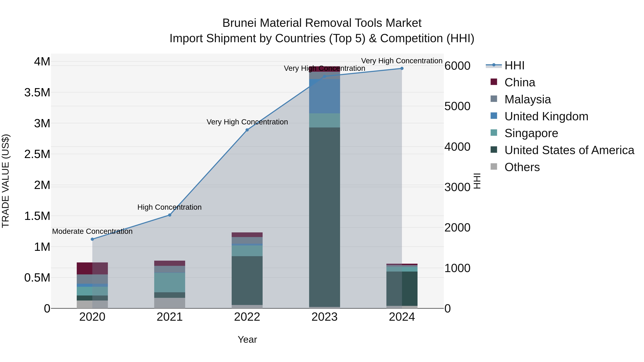Toggle United States of America legend entry
This screenshot has width=644, height=362.
[562, 150]
